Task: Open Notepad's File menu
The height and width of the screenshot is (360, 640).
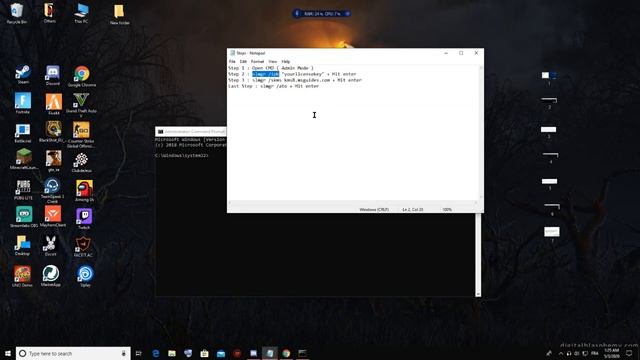Action: coord(232,61)
